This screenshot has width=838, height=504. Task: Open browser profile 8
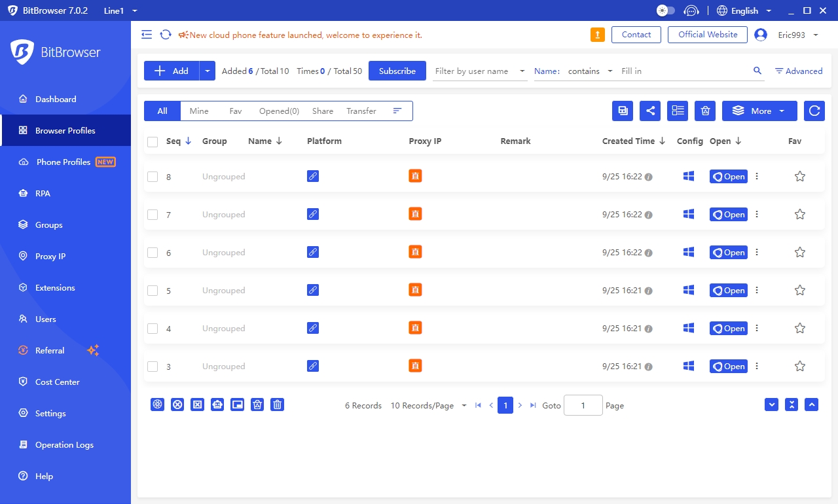click(x=729, y=177)
